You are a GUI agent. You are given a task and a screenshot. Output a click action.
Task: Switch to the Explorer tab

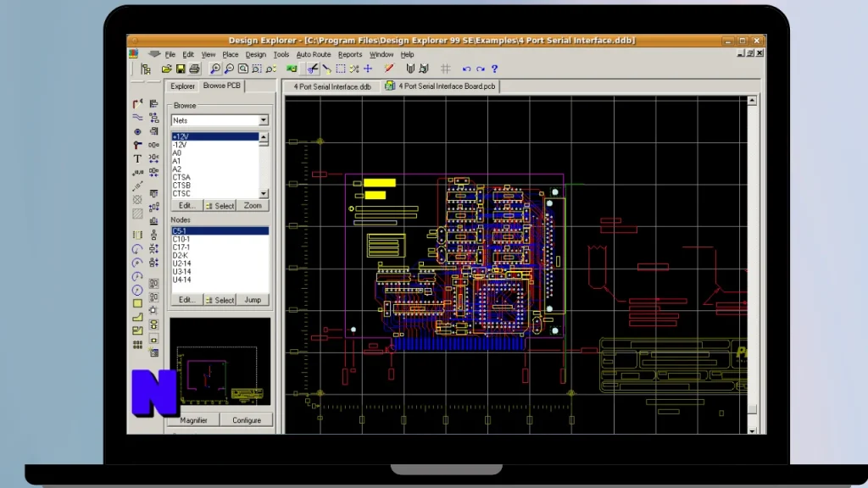click(x=182, y=86)
